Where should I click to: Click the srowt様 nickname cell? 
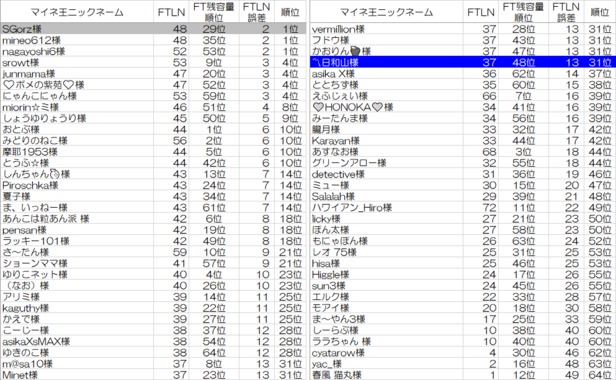pyautogui.click(x=77, y=62)
